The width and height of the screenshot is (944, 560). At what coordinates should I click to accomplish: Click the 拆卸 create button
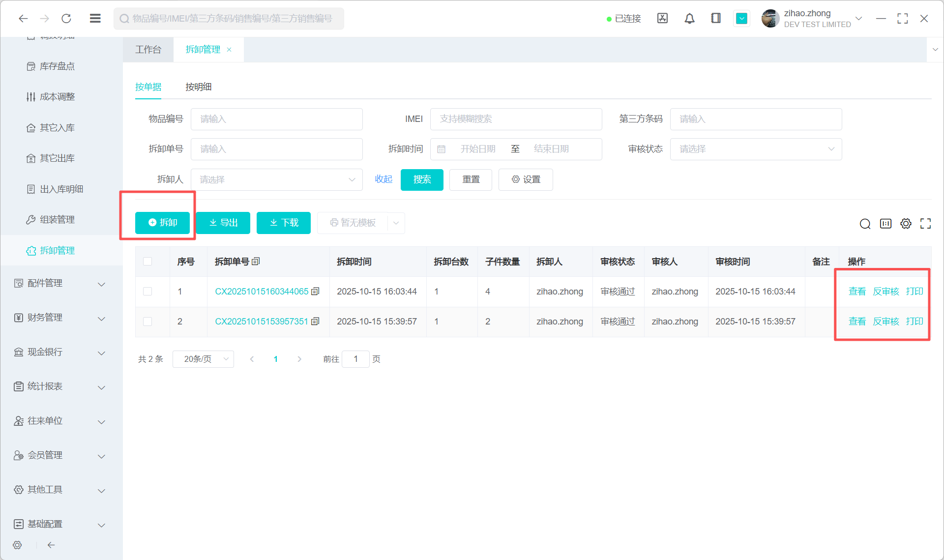tap(162, 223)
